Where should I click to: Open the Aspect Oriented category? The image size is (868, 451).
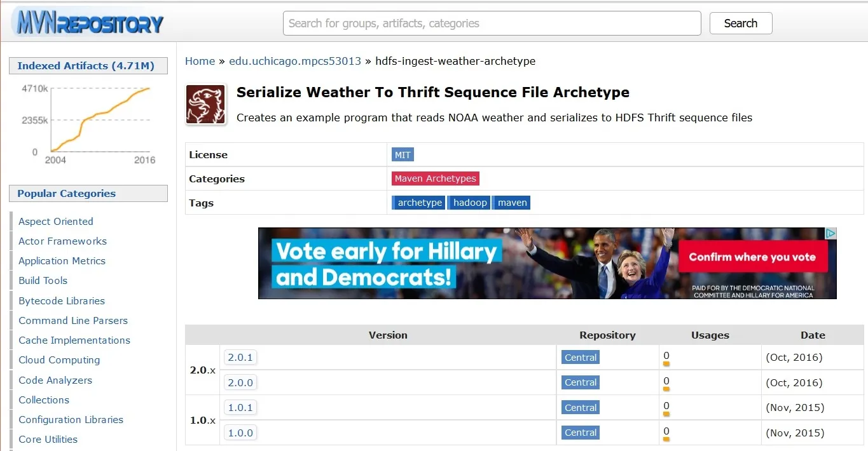coord(56,221)
